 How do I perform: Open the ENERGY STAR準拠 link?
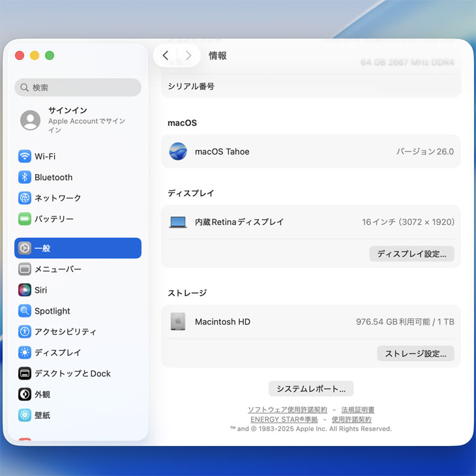coord(284,420)
